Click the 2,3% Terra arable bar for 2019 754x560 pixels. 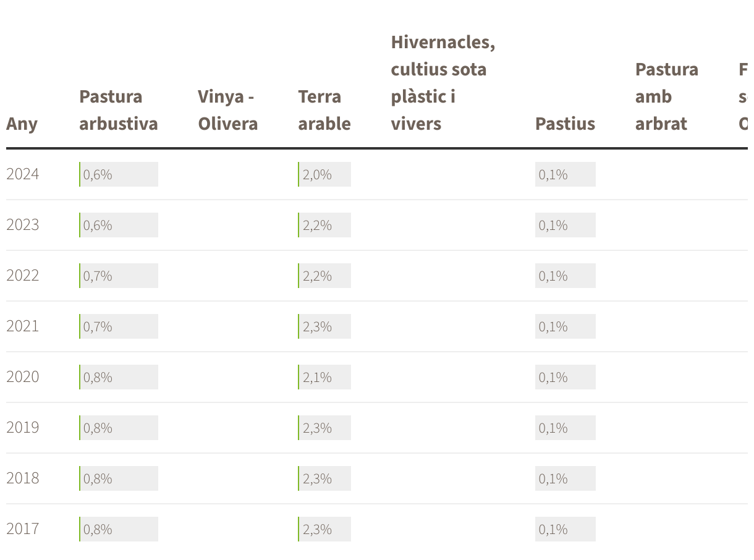point(324,428)
